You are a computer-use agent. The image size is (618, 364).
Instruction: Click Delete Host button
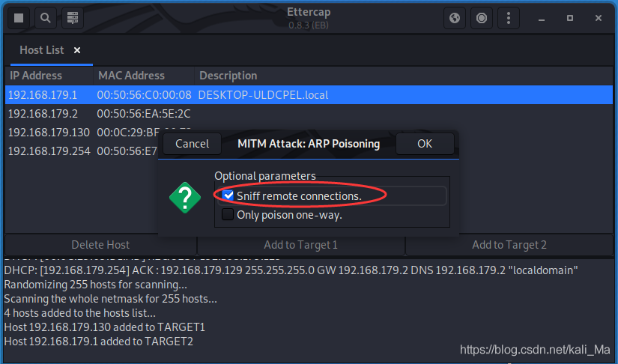click(100, 244)
